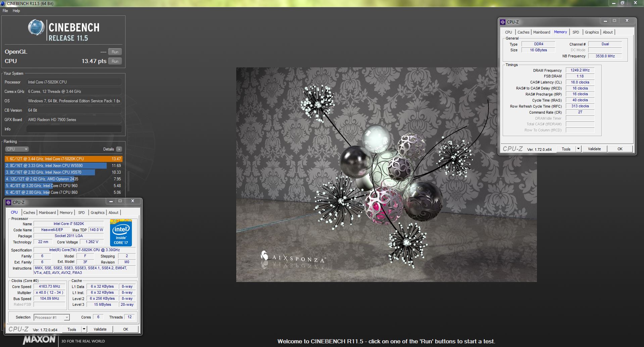The image size is (644, 347).
Task: Expand Tools dropdown arrow in lower CPU-Z
Action: [84, 330]
